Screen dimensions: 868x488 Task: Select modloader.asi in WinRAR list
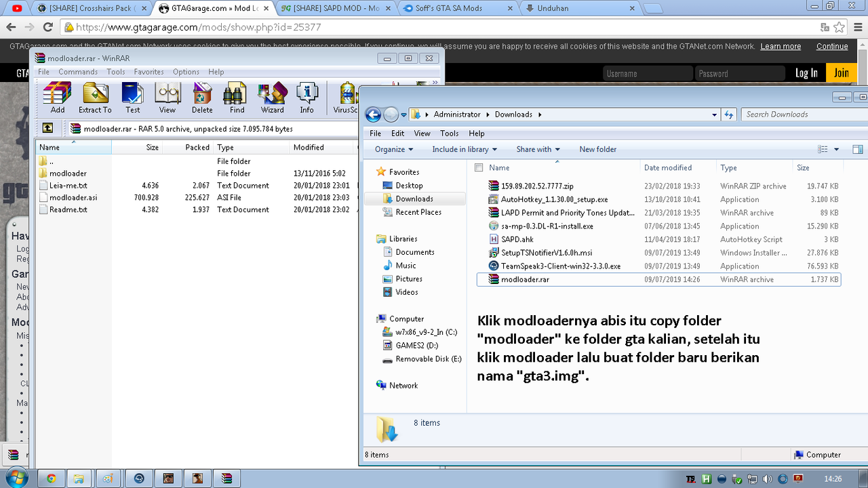point(73,197)
